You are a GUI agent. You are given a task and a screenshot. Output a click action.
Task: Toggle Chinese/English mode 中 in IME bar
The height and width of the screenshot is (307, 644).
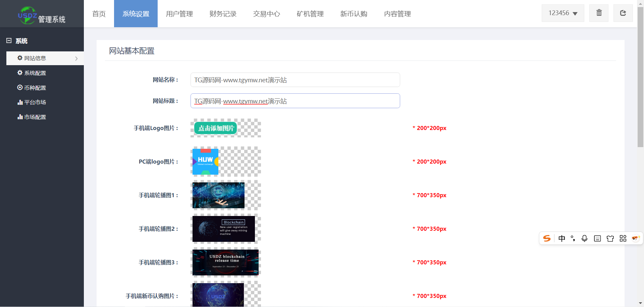click(562, 238)
